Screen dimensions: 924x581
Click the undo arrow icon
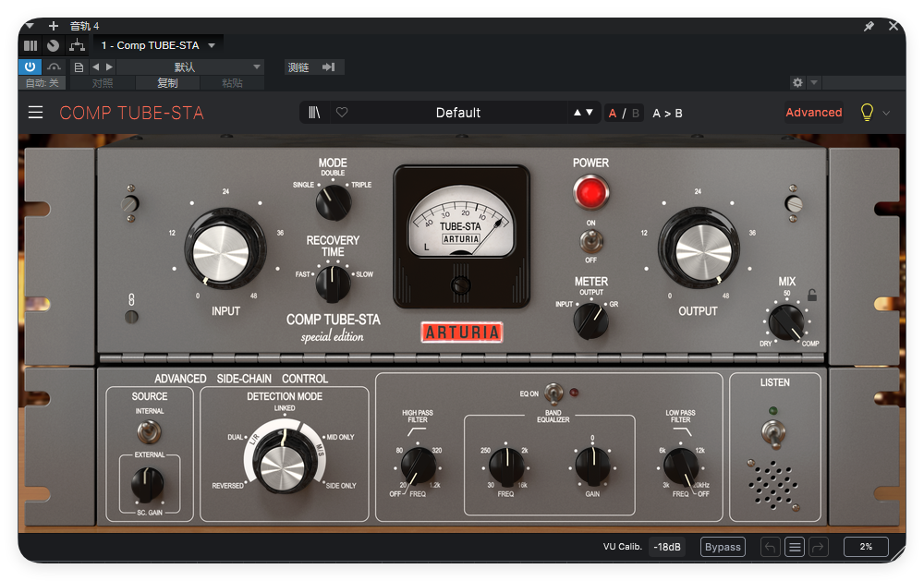click(771, 548)
